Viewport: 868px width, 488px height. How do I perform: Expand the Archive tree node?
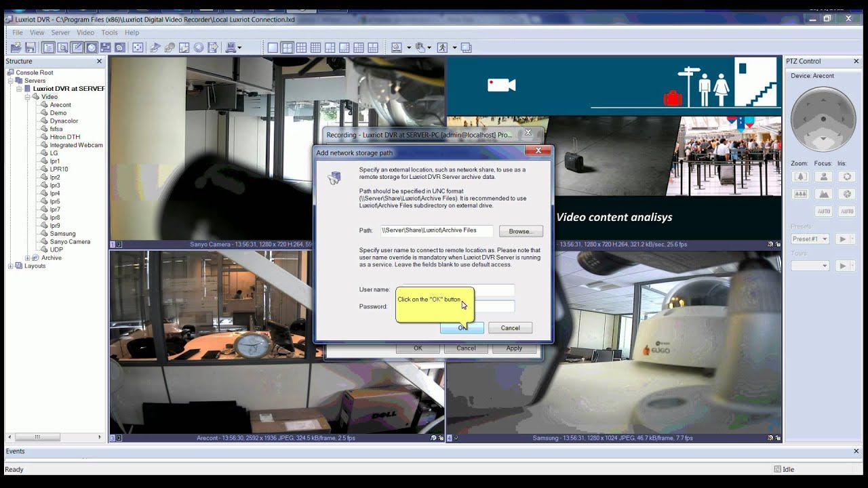tap(28, 258)
